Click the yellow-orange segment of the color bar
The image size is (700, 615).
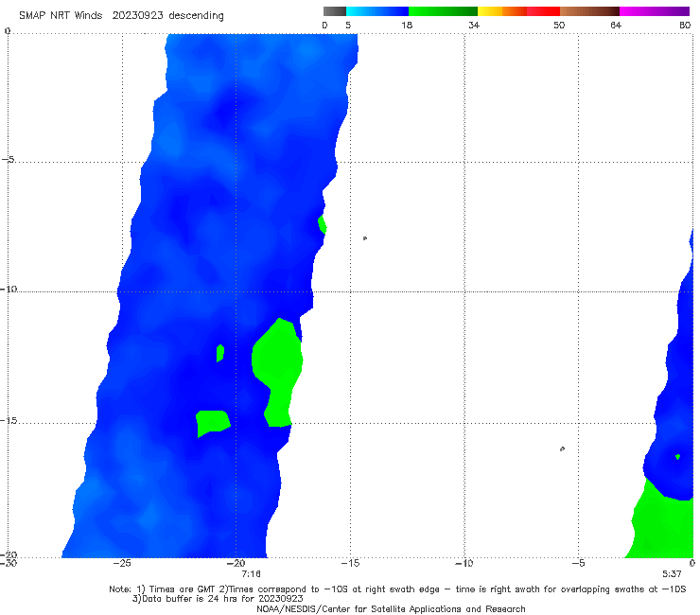click(502, 11)
